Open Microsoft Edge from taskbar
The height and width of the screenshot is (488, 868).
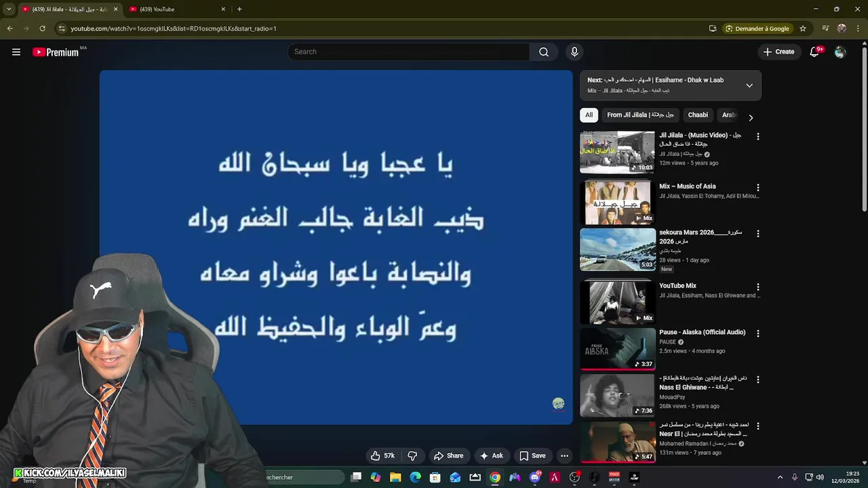[416, 477]
